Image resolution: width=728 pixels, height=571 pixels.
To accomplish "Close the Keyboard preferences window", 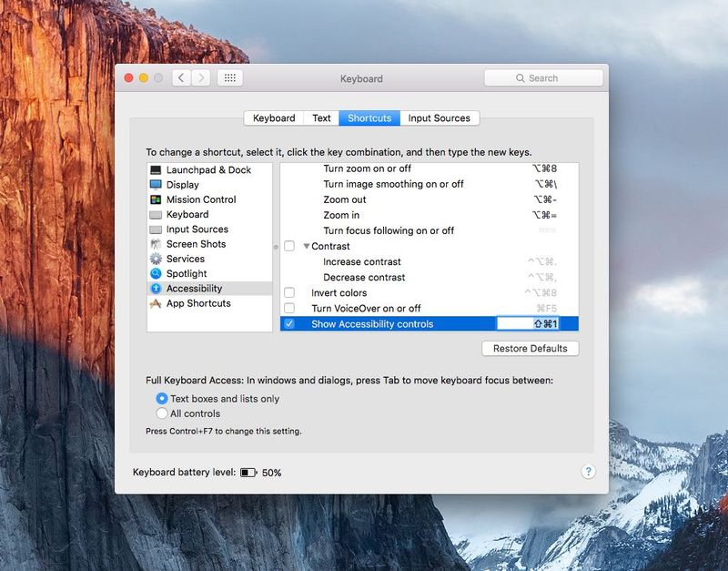I will coord(129,78).
